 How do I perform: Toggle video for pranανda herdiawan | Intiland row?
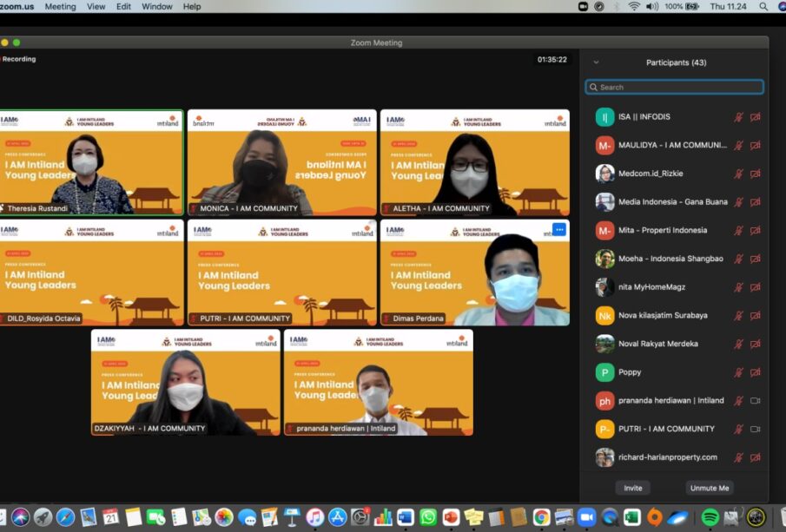coord(755,401)
